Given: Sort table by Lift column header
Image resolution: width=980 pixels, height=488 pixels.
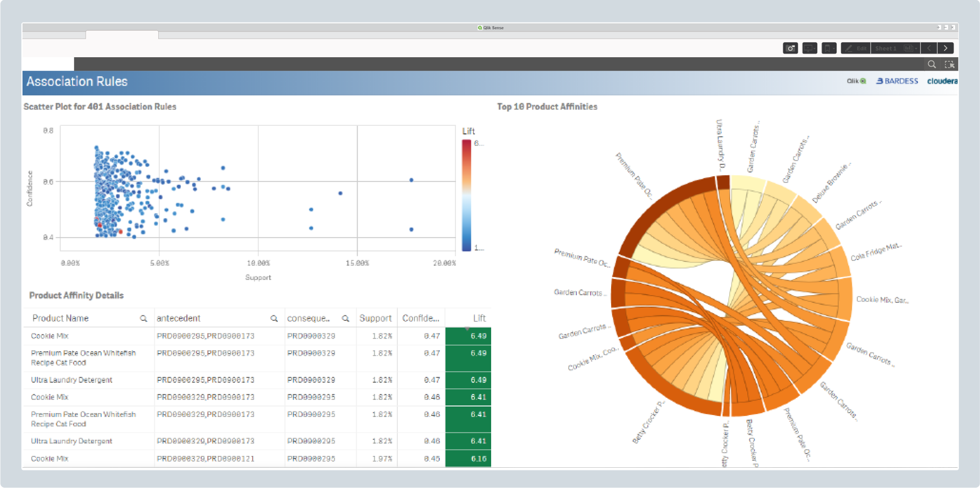Looking at the screenshot, I should (479, 318).
